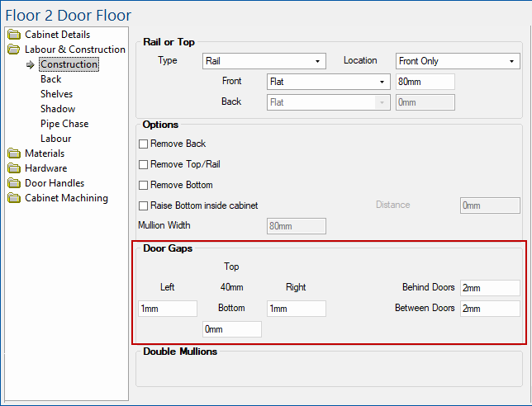Check the Remove Bottom option
532x406 pixels.
pos(143,186)
